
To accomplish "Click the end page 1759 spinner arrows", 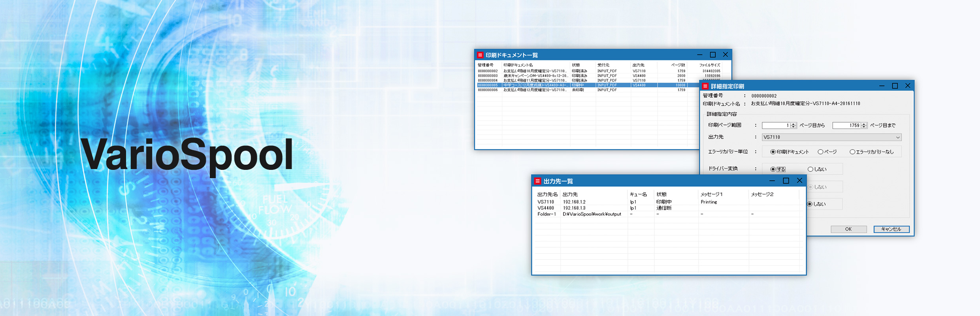I will (x=864, y=125).
